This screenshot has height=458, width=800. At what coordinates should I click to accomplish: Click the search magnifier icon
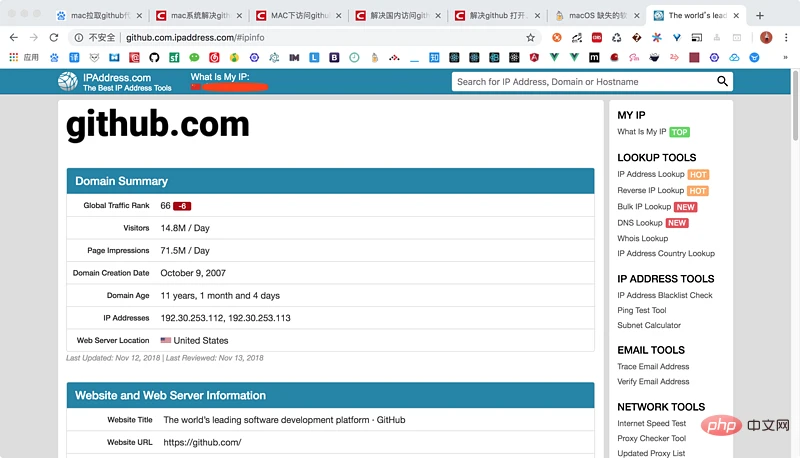[722, 81]
